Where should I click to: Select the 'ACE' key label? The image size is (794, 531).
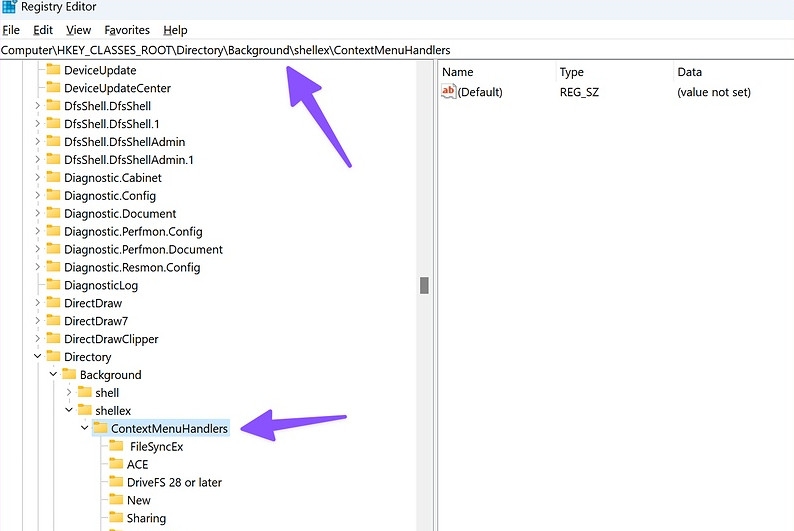[x=137, y=465]
